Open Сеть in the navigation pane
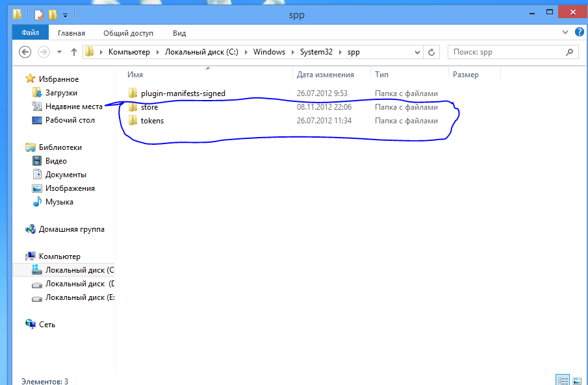Image resolution: width=588 pixels, height=385 pixels. [x=47, y=325]
